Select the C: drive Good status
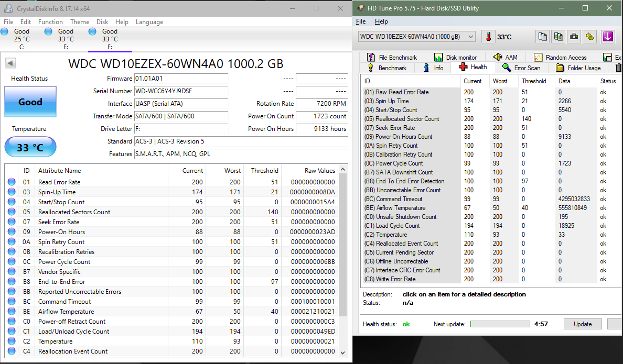Viewport: 623px width, 364px height. click(x=22, y=35)
